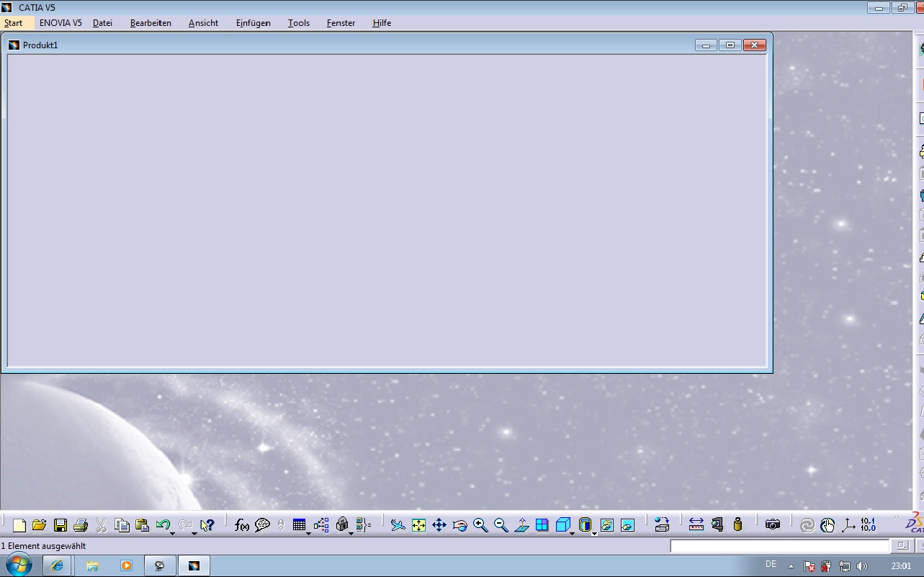Swap visible space icon

click(627, 525)
